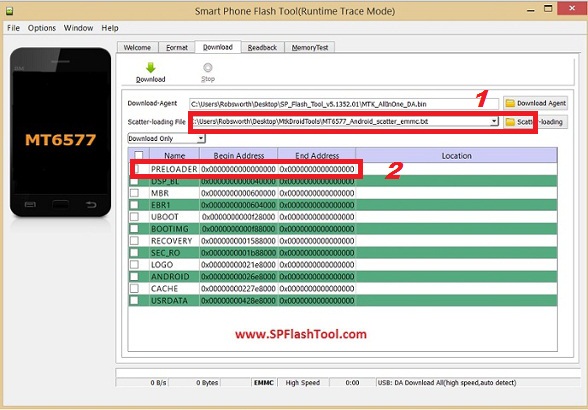This screenshot has height=410, width=588.
Task: Expand the Download Only mode dropdown
Action: pyautogui.click(x=201, y=138)
